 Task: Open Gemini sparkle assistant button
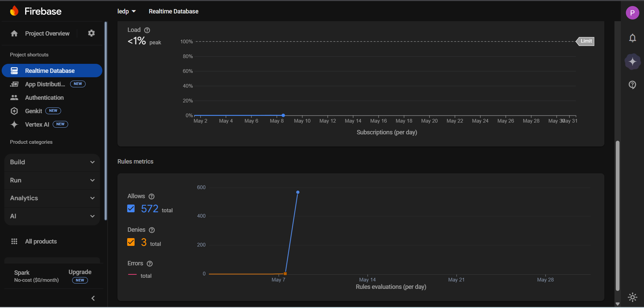(x=632, y=61)
